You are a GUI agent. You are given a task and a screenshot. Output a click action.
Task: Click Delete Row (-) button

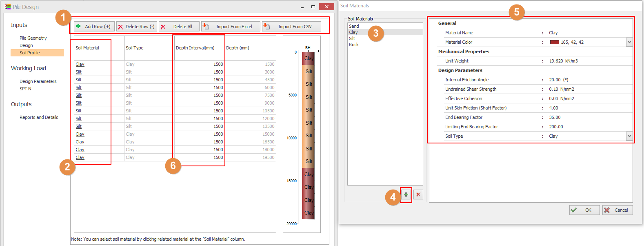coord(137,27)
